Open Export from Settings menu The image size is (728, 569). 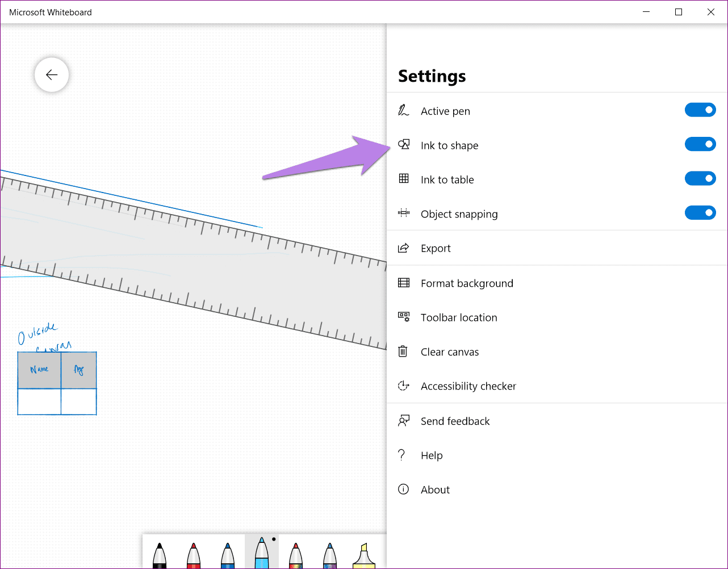coord(557,248)
